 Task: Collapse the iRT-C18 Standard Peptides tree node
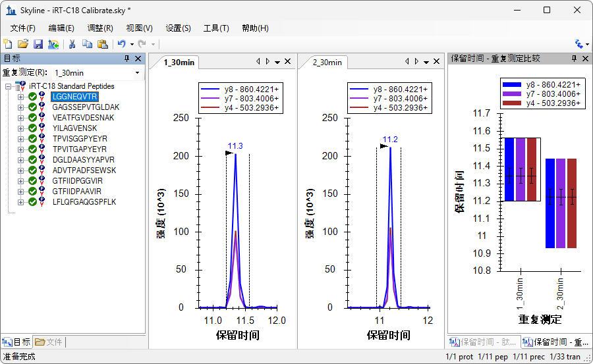point(8,86)
